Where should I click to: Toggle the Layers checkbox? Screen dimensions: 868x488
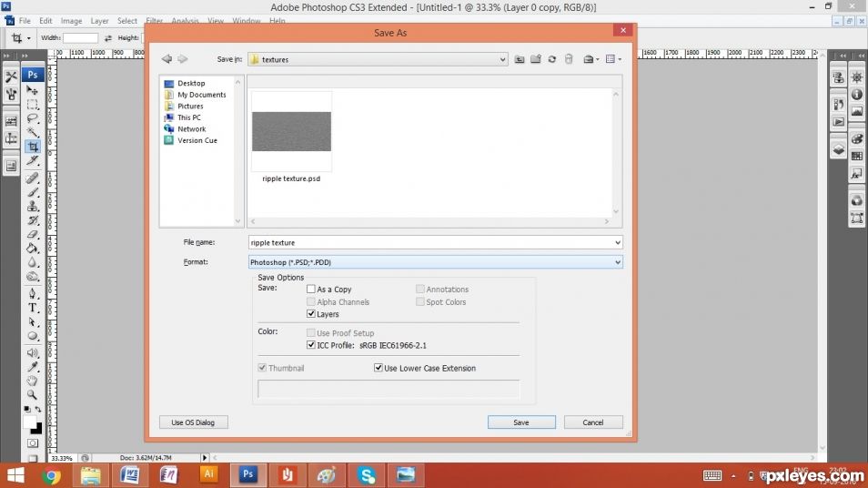tap(311, 314)
